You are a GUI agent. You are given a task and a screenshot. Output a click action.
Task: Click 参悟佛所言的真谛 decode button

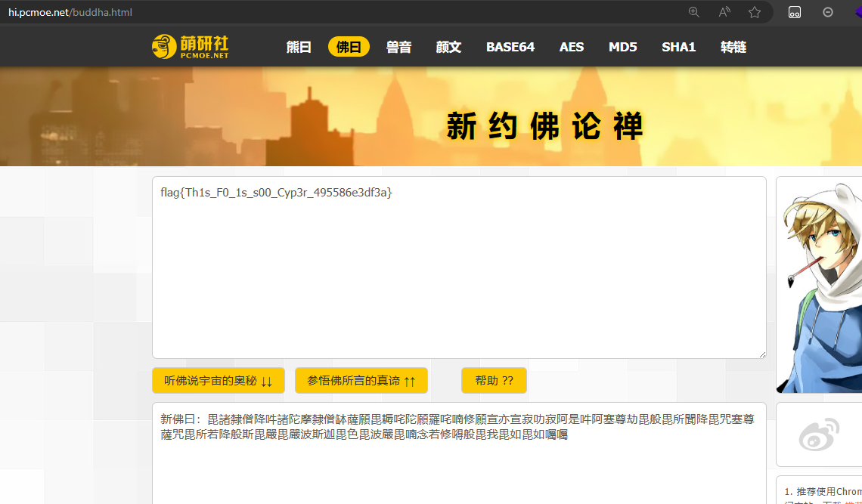[361, 380]
